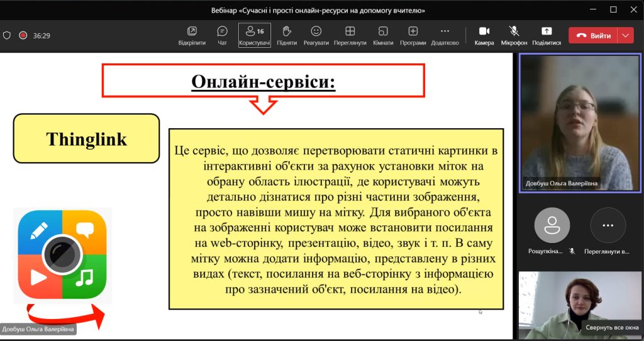Click the presenter name label on slide
This screenshot has width=644, height=341.
(38, 329)
